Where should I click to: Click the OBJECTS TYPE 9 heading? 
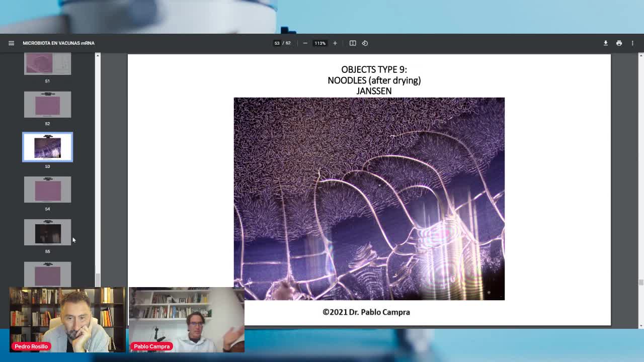374,69
